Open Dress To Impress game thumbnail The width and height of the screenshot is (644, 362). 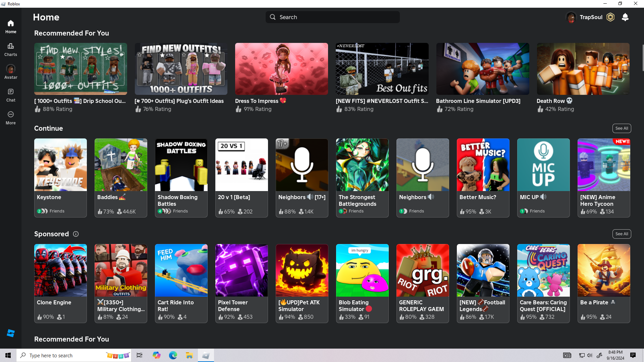click(x=281, y=69)
